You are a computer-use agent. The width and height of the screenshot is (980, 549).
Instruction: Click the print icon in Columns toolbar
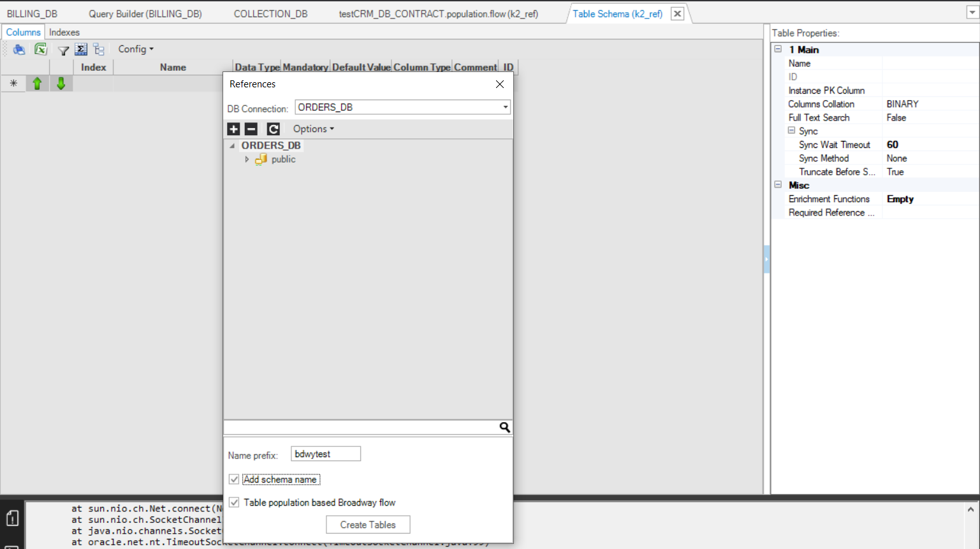coord(19,49)
